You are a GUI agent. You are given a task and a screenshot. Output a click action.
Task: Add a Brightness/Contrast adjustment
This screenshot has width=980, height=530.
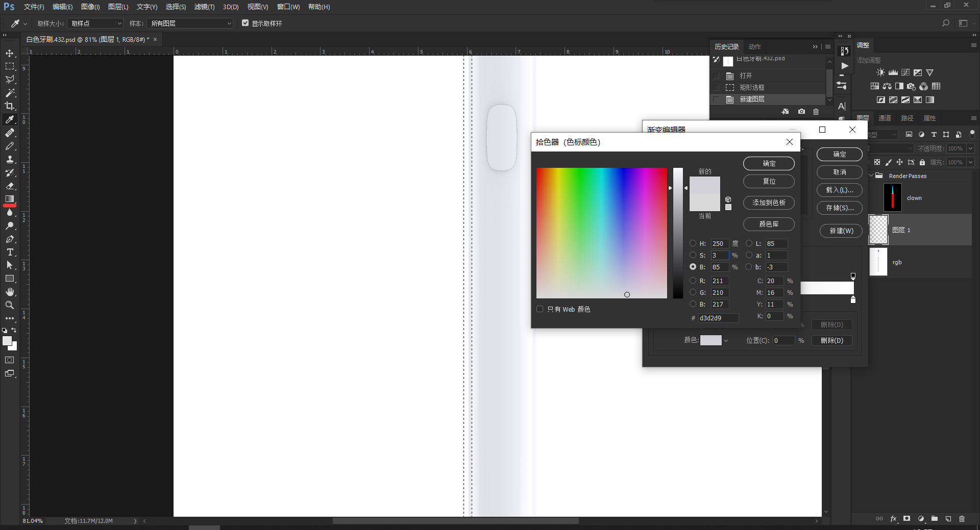click(880, 72)
